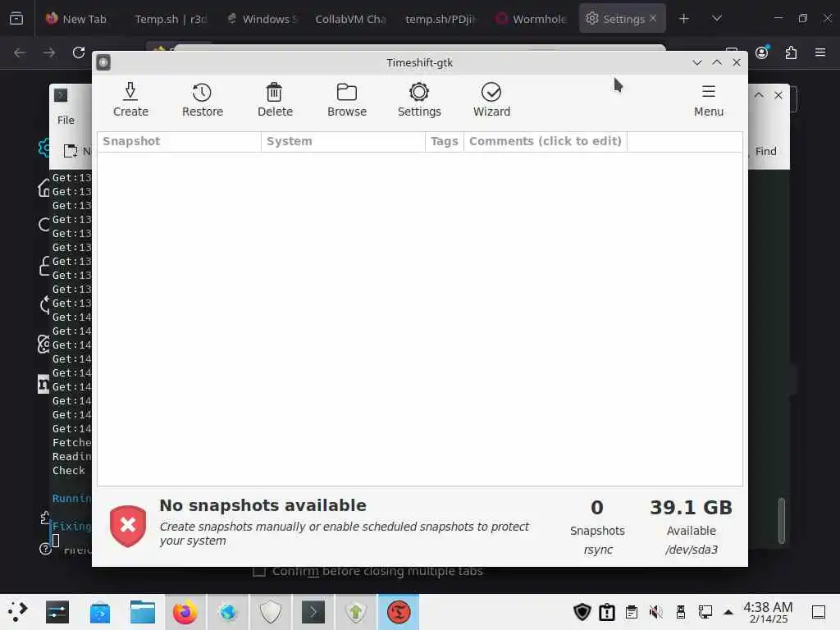This screenshot has height=630, width=840.
Task: Open the green arrow updater taskbar icon
Action: coord(356,612)
